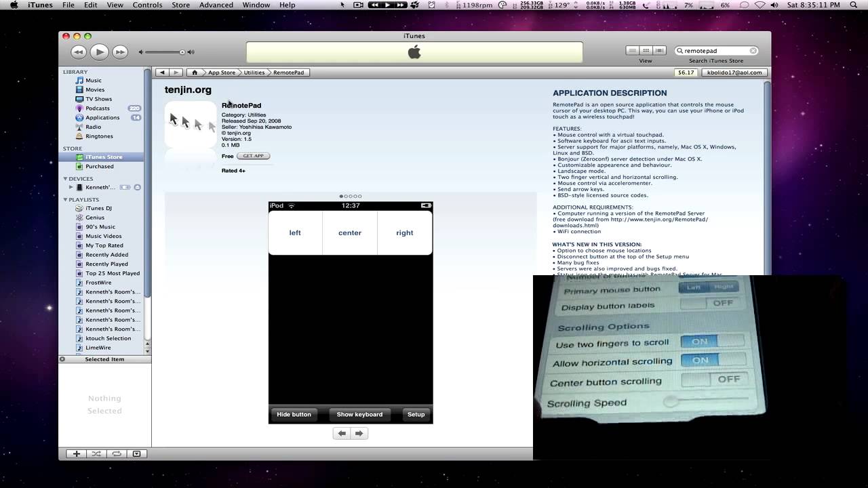Image resolution: width=868 pixels, height=488 pixels.
Task: Expand Kenneth's device entry
Action: pyautogui.click(x=71, y=187)
